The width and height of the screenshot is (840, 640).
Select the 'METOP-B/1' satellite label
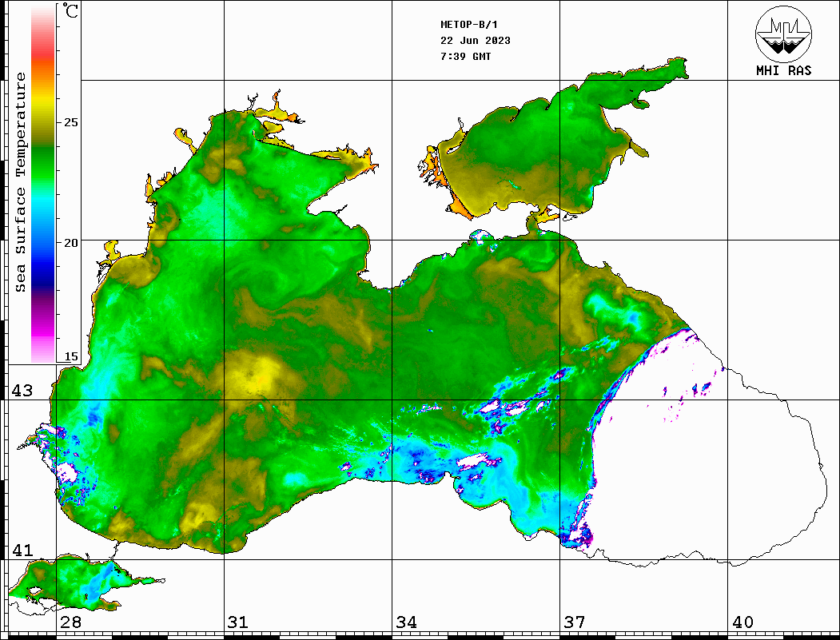(469, 25)
